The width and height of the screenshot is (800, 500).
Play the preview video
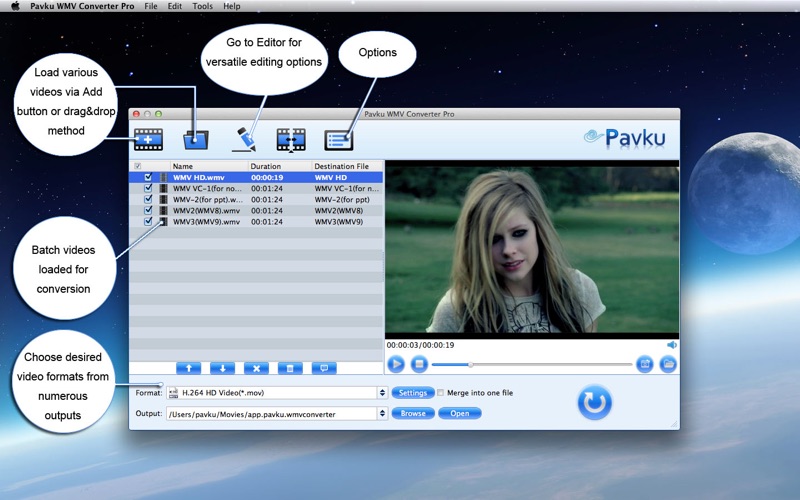(396, 364)
